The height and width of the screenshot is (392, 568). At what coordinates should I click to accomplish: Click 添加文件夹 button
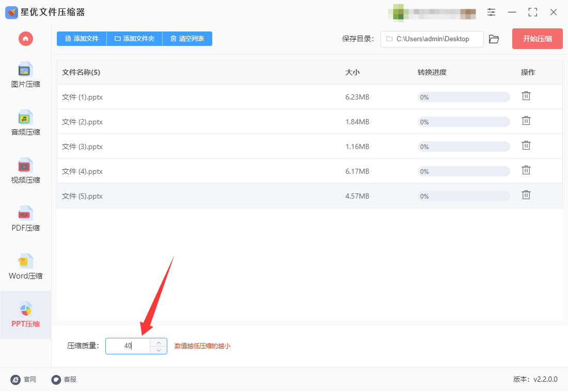click(x=135, y=39)
